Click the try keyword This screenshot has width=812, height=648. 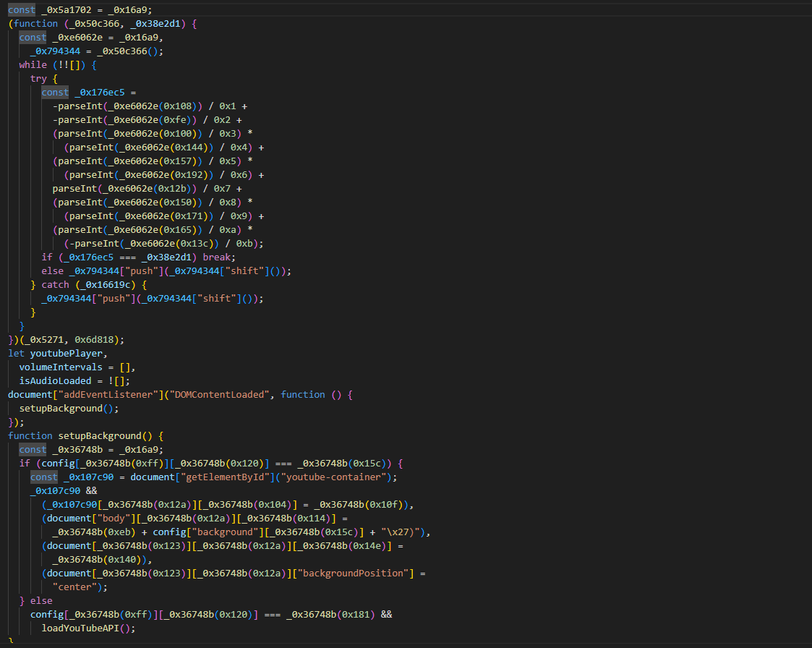[x=38, y=79]
